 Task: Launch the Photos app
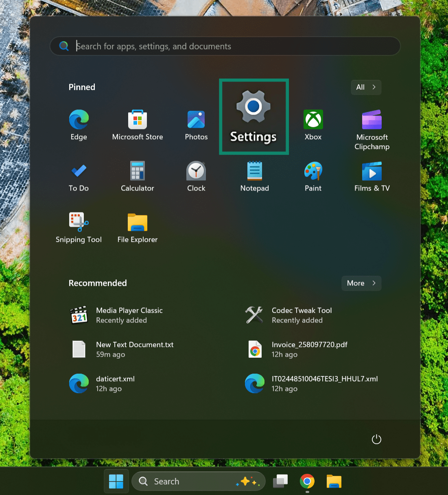(x=196, y=124)
